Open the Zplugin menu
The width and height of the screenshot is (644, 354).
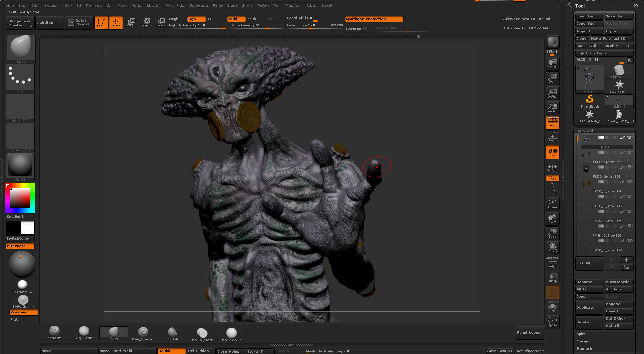(x=311, y=6)
